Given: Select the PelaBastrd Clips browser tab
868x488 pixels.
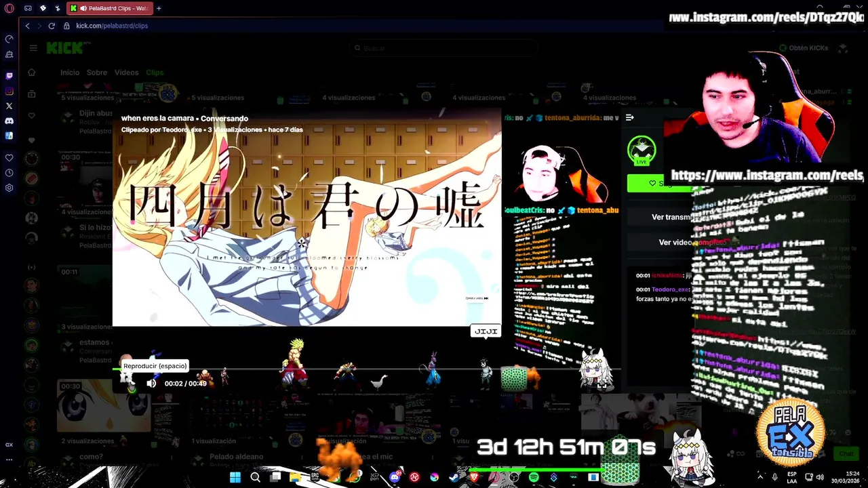Looking at the screenshot, I should pos(110,8).
